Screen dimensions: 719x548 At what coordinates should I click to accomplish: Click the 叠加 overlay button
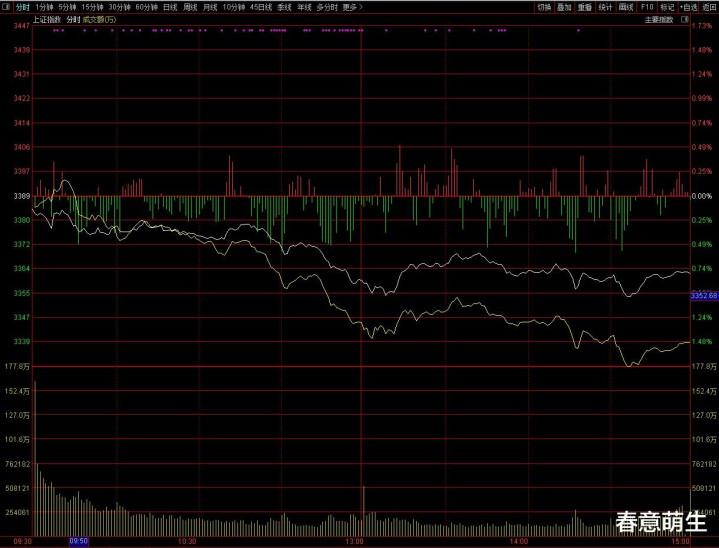point(564,7)
